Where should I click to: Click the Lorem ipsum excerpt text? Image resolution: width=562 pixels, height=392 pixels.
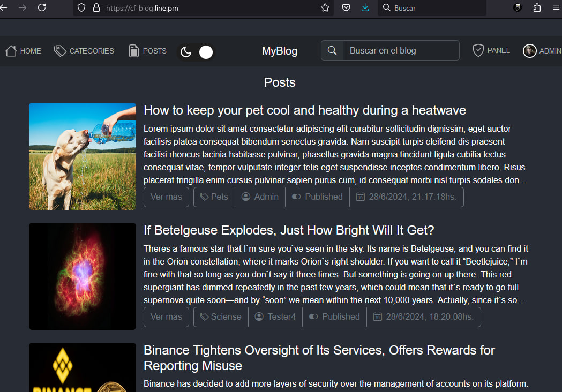click(x=335, y=154)
